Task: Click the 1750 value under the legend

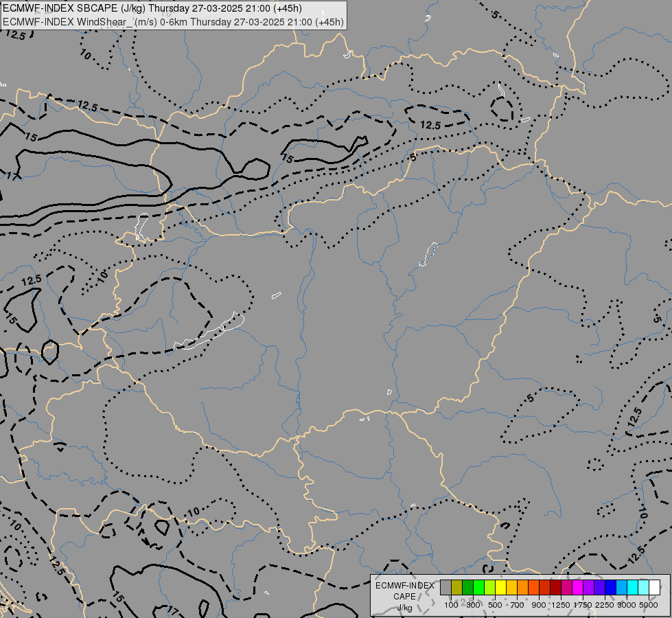Action: pos(583,605)
